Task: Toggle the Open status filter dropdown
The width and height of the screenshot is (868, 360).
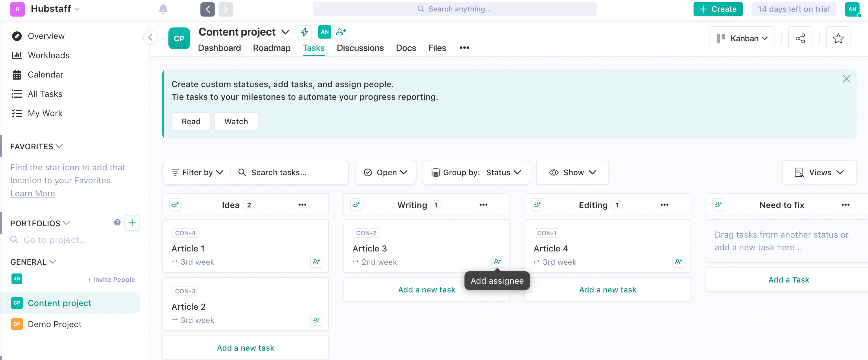Action: 385,172
